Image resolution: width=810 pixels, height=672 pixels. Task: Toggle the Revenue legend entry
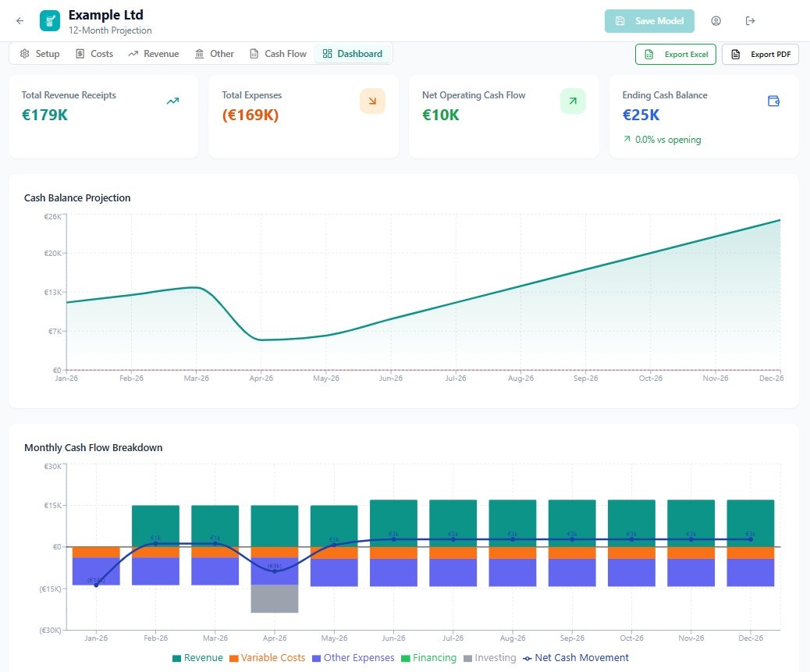197,657
